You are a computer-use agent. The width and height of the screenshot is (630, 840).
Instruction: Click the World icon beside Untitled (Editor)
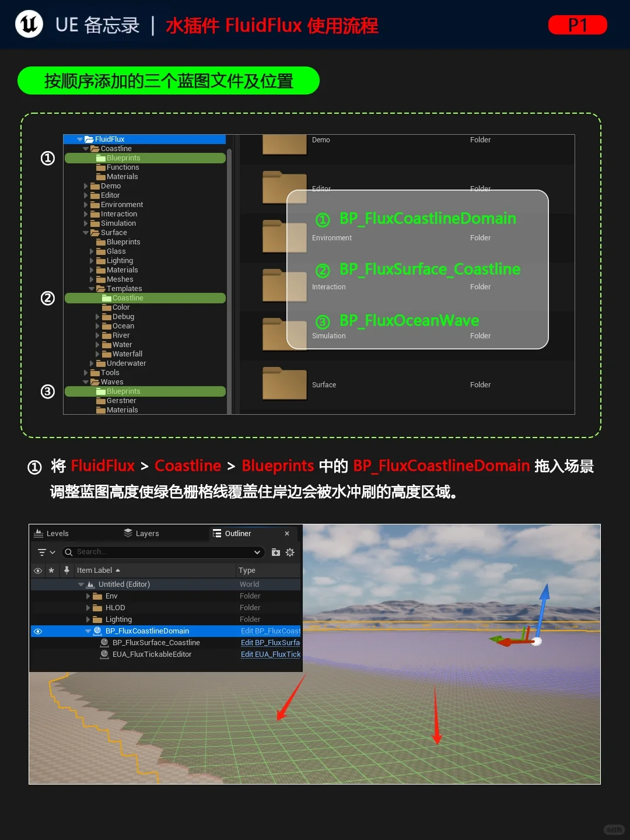pos(90,584)
